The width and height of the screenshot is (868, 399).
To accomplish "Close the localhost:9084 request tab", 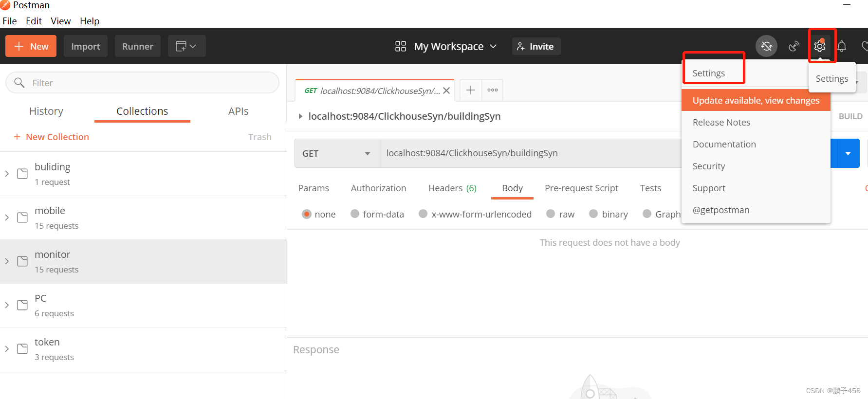I will tap(446, 91).
